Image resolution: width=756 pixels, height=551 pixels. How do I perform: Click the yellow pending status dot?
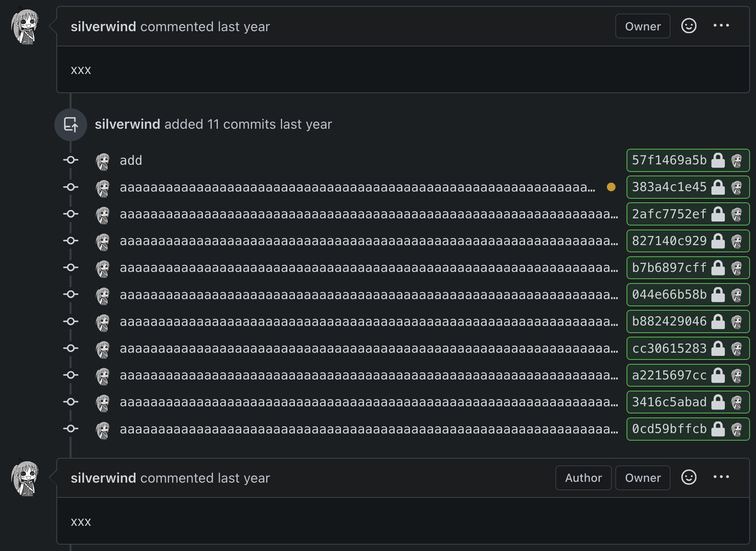click(x=611, y=187)
